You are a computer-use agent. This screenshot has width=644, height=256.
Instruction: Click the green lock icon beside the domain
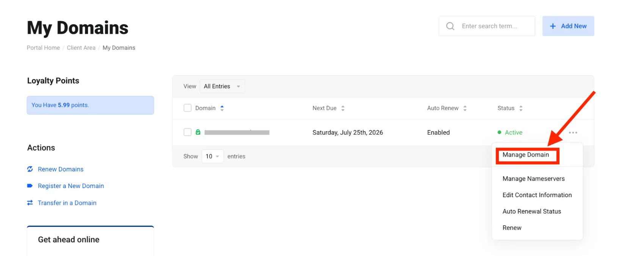(198, 132)
